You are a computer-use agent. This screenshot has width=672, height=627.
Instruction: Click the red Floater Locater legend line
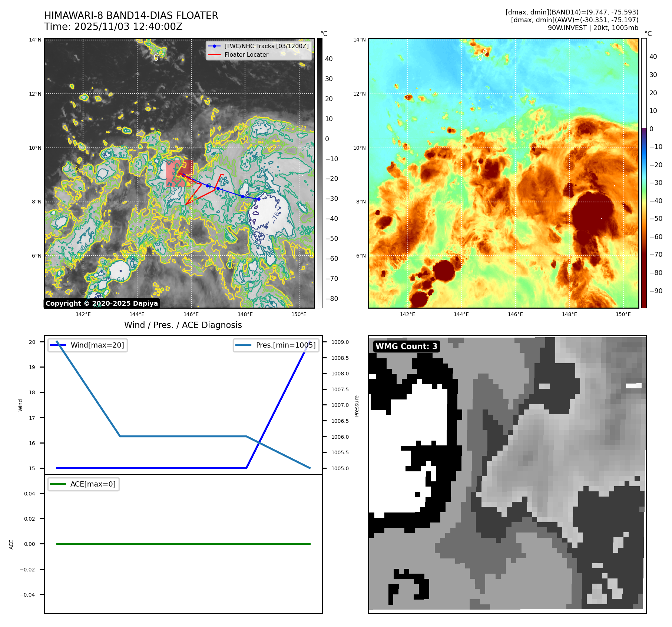coord(214,54)
